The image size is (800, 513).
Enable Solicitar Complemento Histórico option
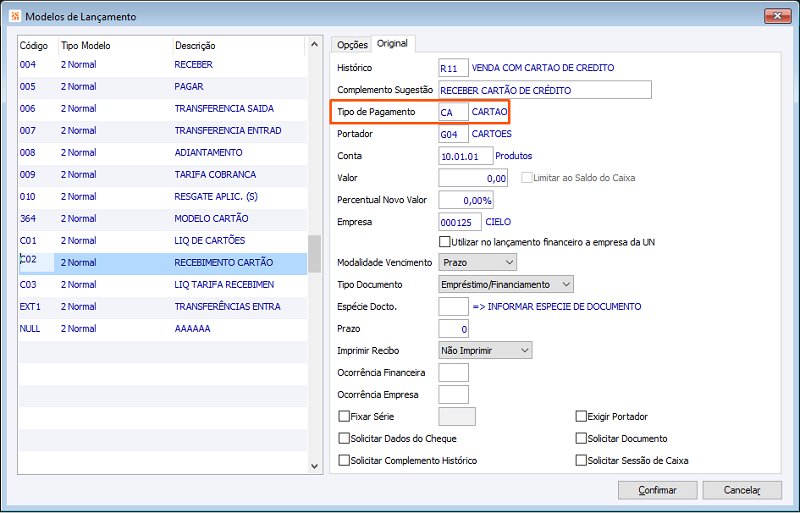click(344, 460)
